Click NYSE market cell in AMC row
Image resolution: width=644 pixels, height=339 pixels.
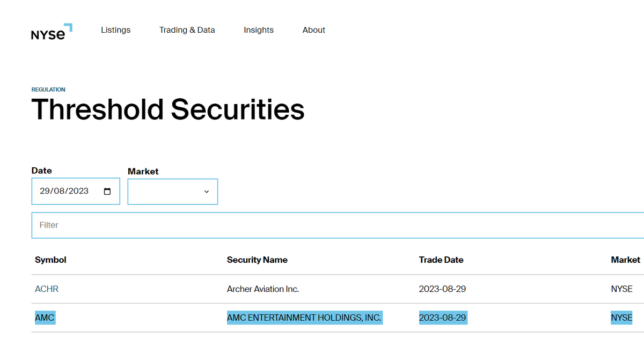coord(622,318)
